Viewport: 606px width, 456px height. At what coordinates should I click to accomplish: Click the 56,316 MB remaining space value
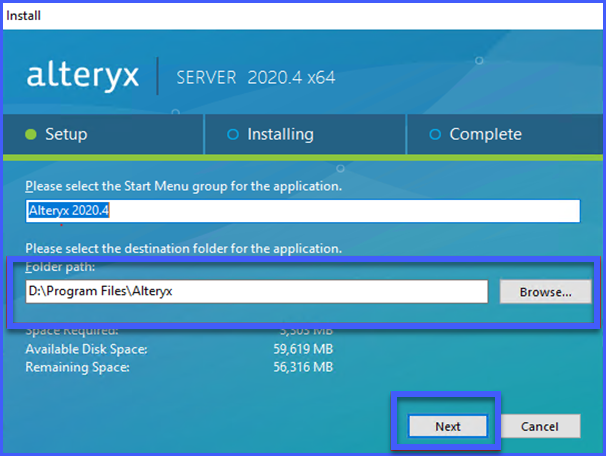(x=303, y=367)
